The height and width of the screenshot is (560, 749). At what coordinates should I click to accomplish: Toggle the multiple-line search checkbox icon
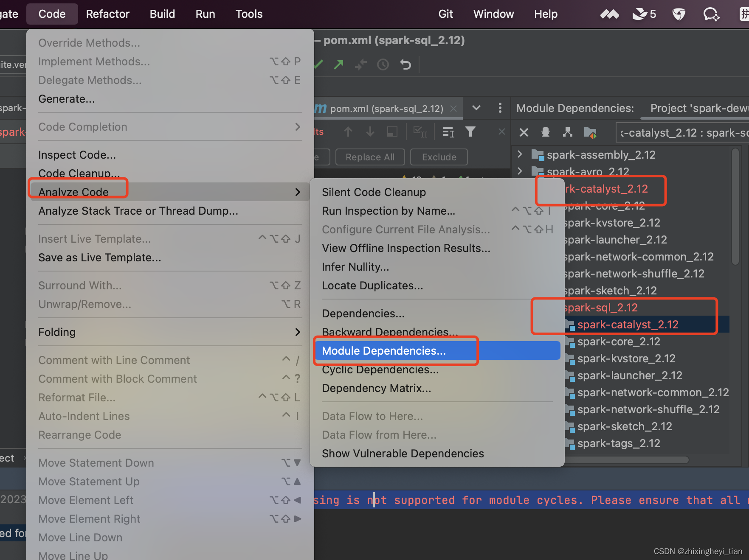click(x=420, y=132)
